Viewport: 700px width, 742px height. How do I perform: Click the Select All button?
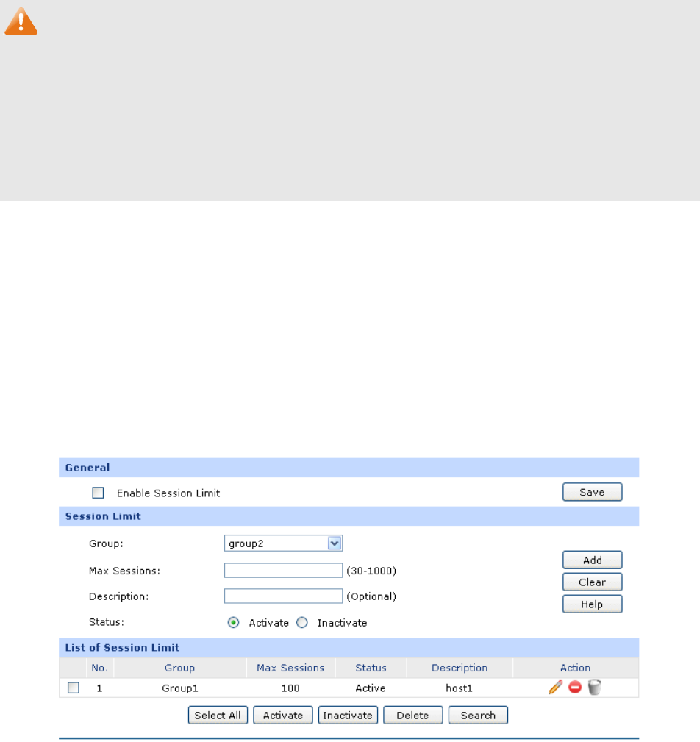[x=218, y=715]
